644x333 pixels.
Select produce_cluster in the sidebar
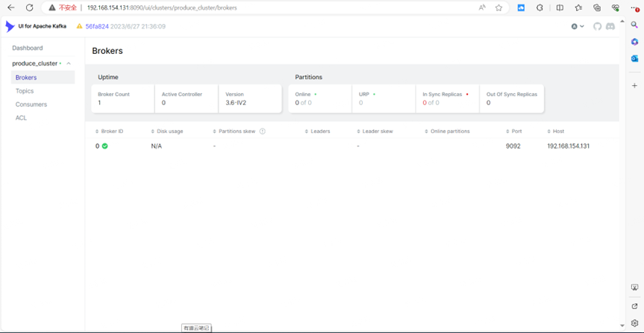(x=35, y=63)
